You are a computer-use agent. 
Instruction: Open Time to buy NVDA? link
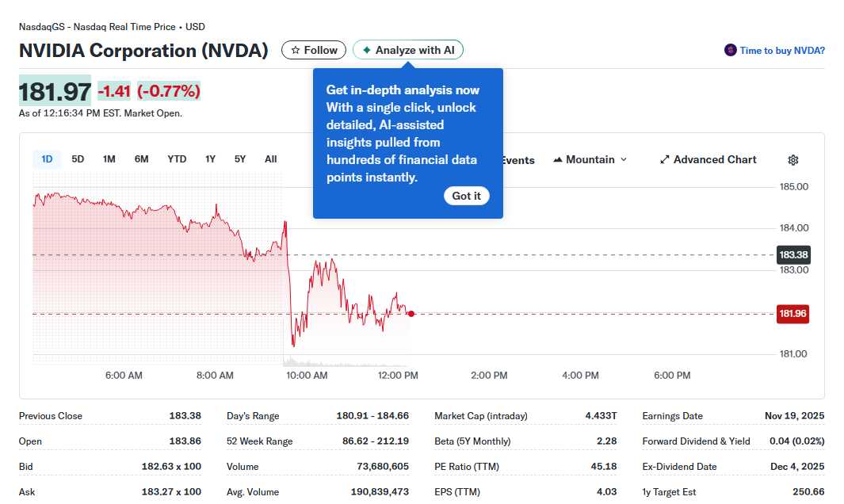point(782,51)
